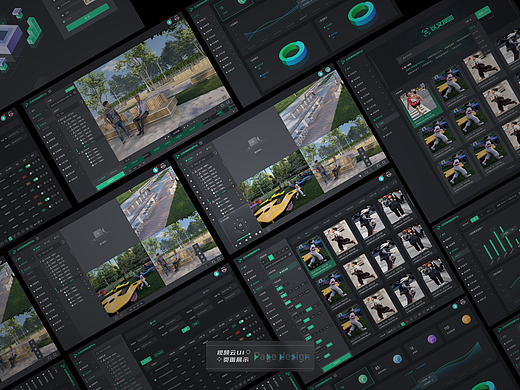Image resolution: width=520 pixels, height=390 pixels.
Task: Select the green tab atop the bar chart window
Action: (x=474, y=219)
